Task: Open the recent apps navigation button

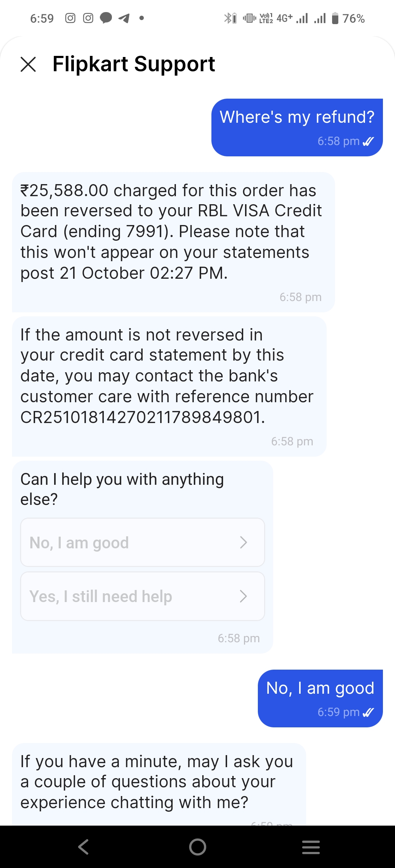Action: [x=311, y=847]
